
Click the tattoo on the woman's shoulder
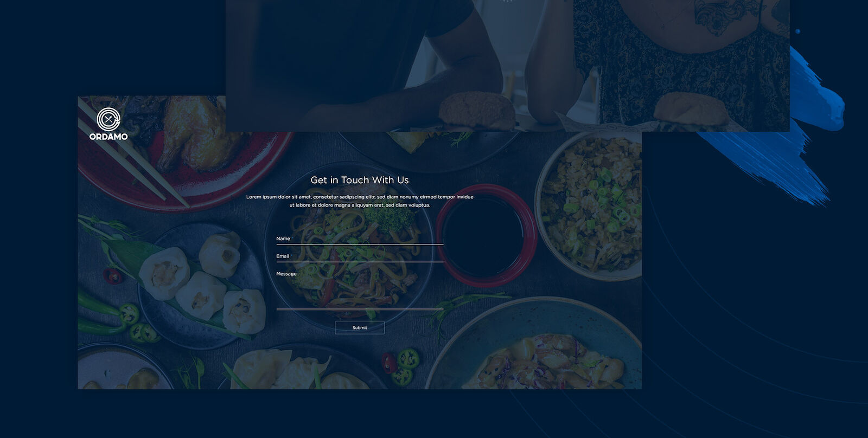coord(720,16)
